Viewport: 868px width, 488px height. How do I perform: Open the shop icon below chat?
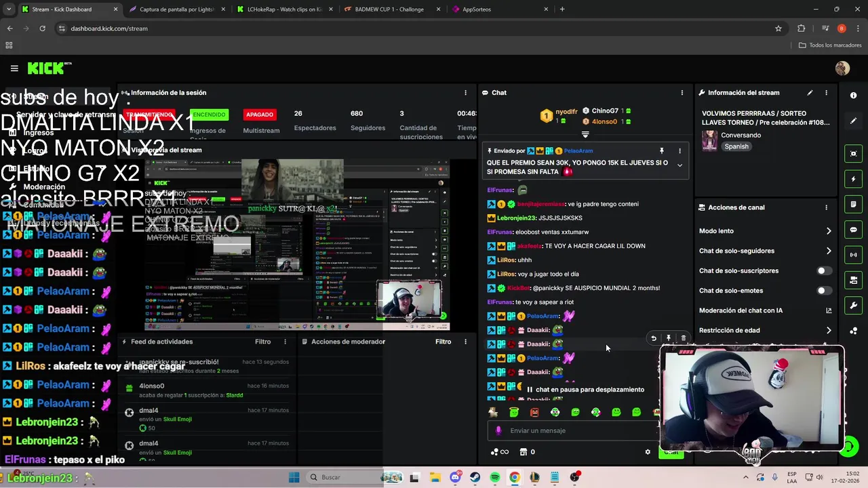(x=523, y=452)
